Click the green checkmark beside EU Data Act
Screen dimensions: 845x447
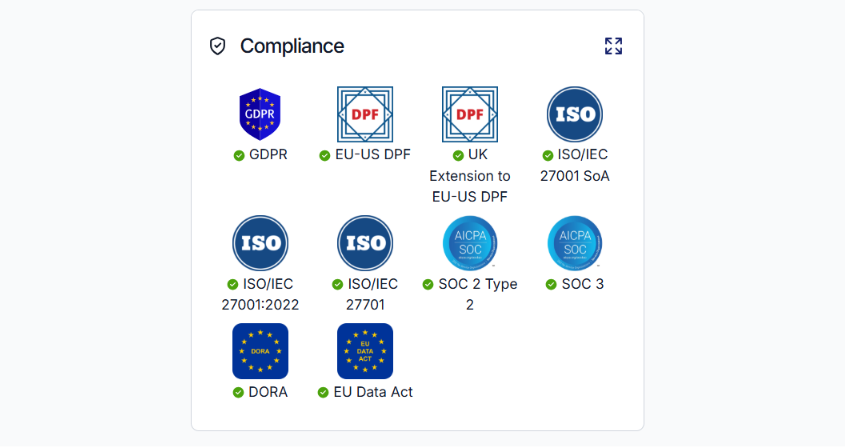tap(323, 393)
